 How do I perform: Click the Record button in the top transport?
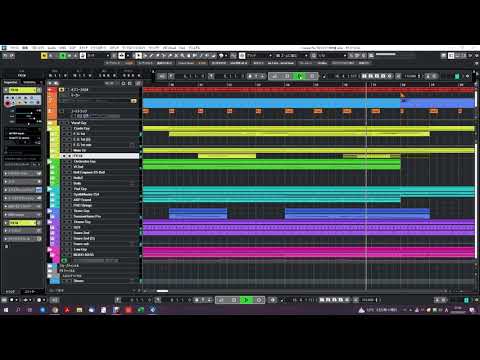pos(312,76)
